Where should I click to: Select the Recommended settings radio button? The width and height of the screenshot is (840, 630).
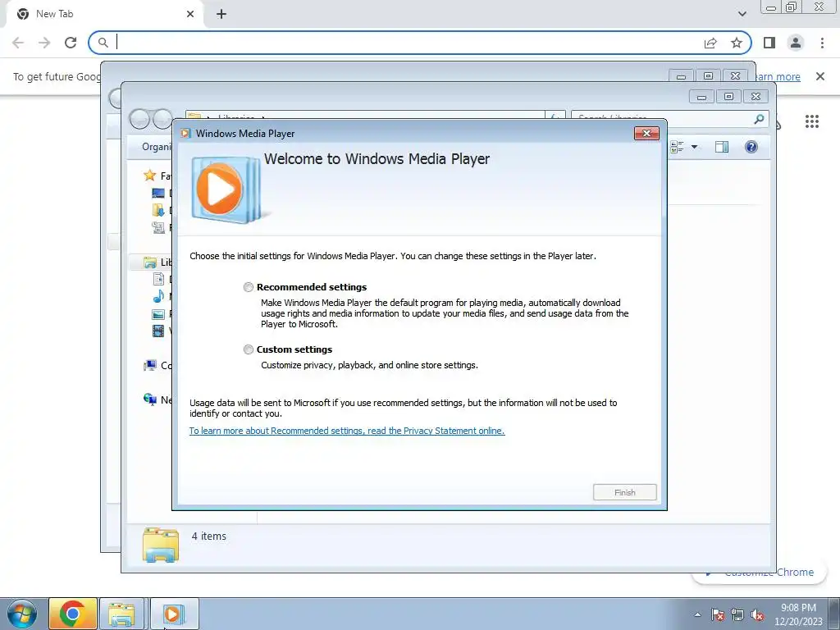tap(248, 287)
